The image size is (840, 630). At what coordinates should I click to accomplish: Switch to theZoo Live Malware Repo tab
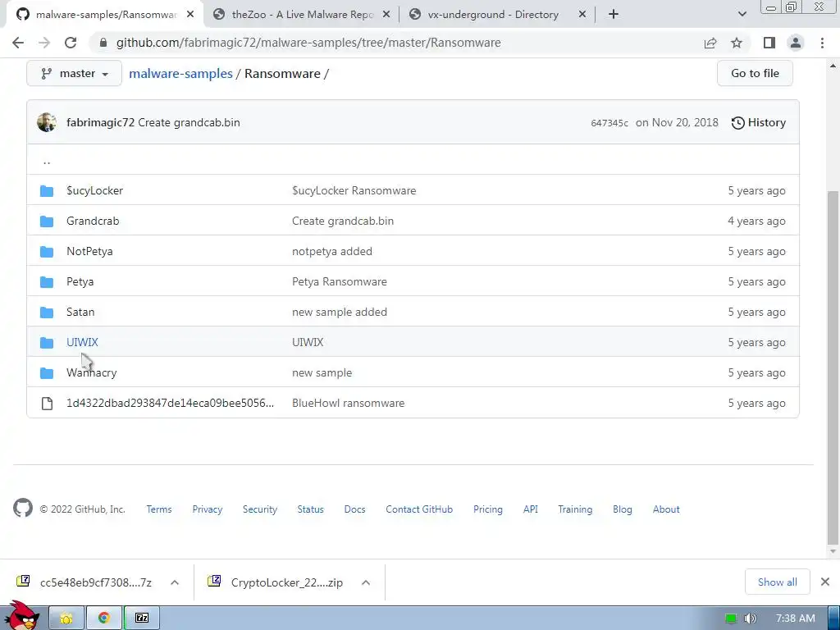tap(302, 15)
